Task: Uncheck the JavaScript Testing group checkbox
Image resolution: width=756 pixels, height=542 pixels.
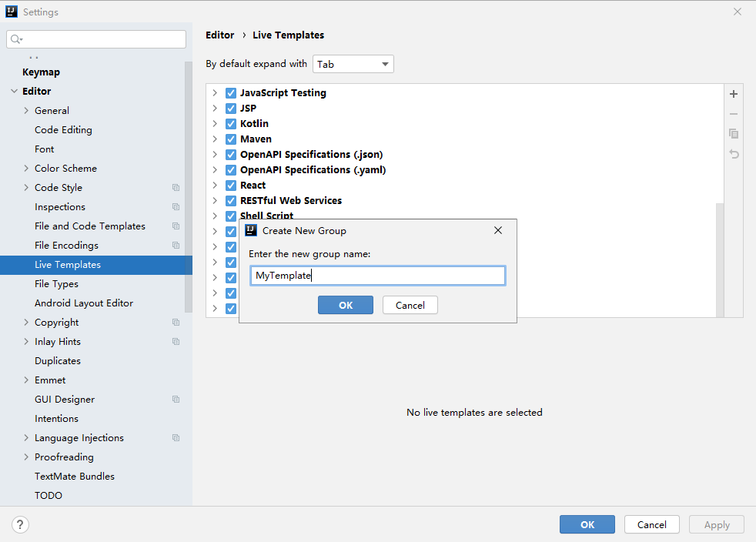Action: [231, 93]
